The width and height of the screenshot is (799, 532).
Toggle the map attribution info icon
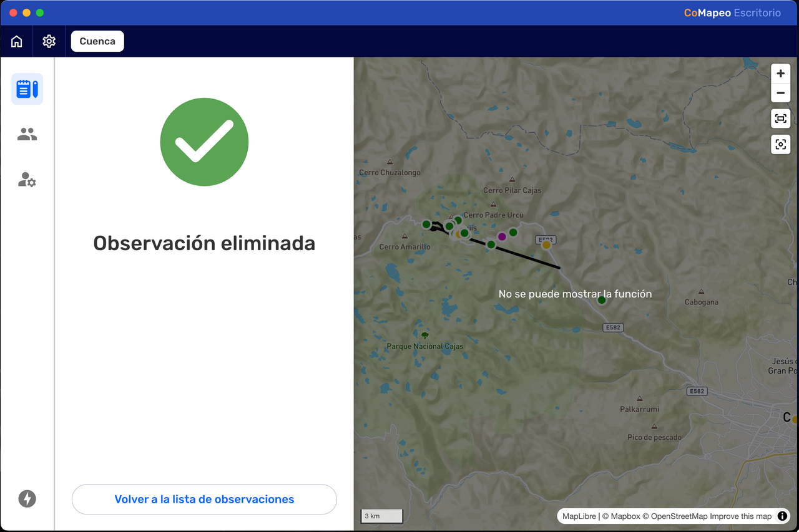pyautogui.click(x=782, y=516)
